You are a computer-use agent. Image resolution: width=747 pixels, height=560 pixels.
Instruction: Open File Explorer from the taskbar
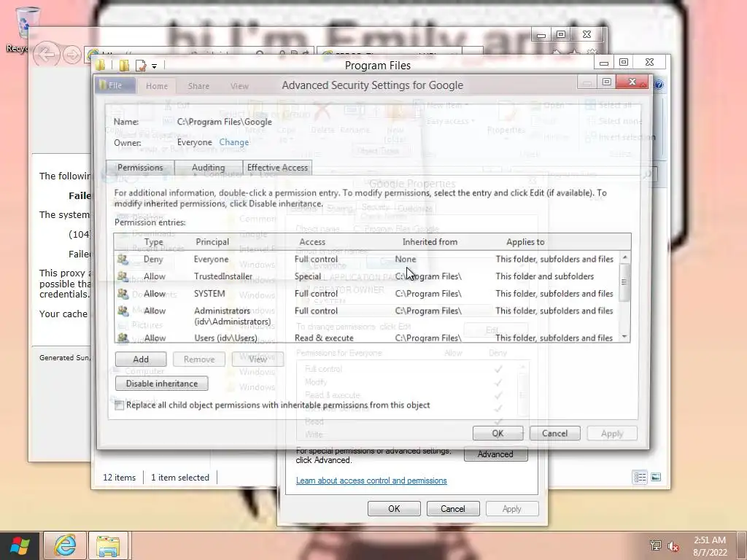[x=108, y=545]
